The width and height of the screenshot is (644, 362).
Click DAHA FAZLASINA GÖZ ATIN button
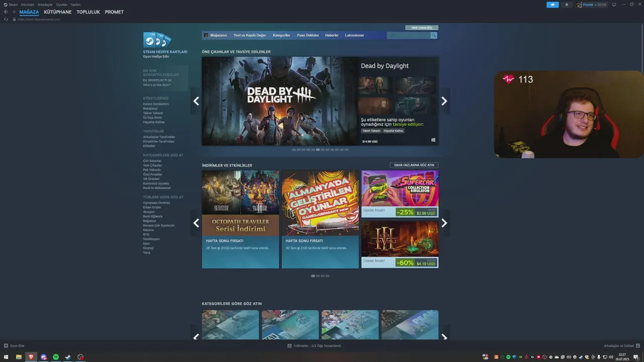414,165
